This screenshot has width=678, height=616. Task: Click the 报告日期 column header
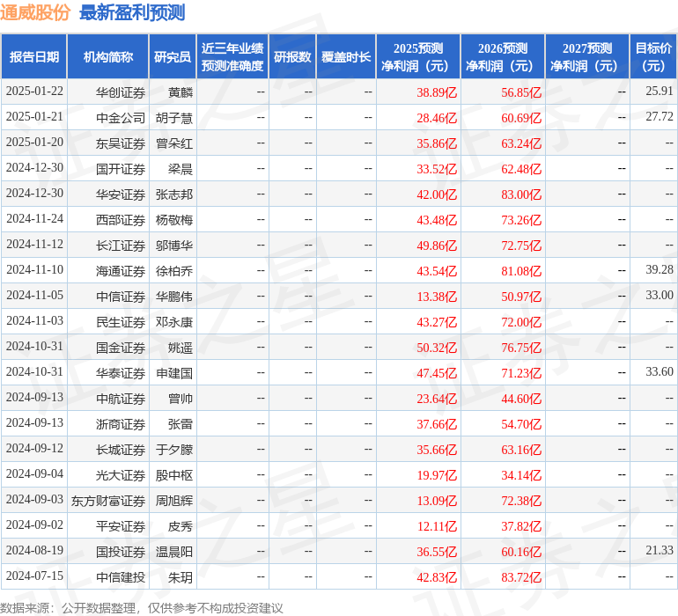(34, 56)
